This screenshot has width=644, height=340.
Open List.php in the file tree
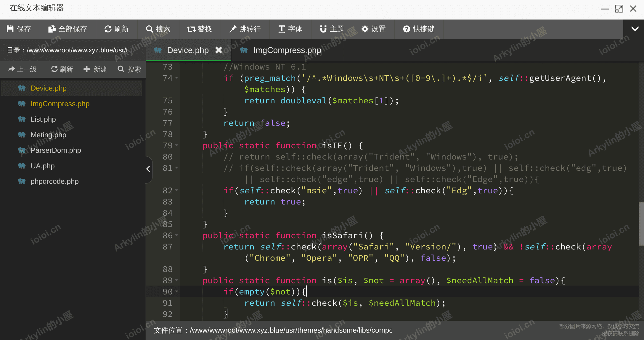(72, 119)
